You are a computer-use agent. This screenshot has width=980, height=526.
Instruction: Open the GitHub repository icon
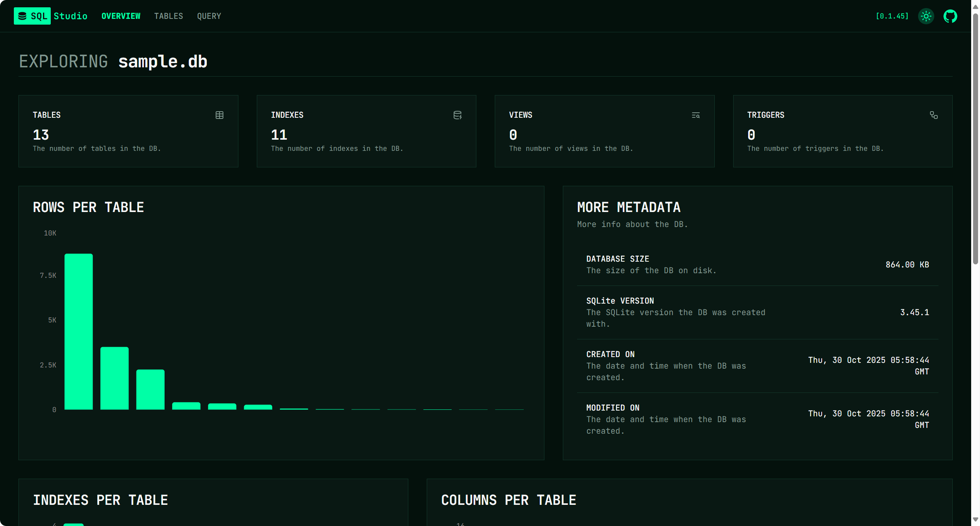click(x=950, y=16)
